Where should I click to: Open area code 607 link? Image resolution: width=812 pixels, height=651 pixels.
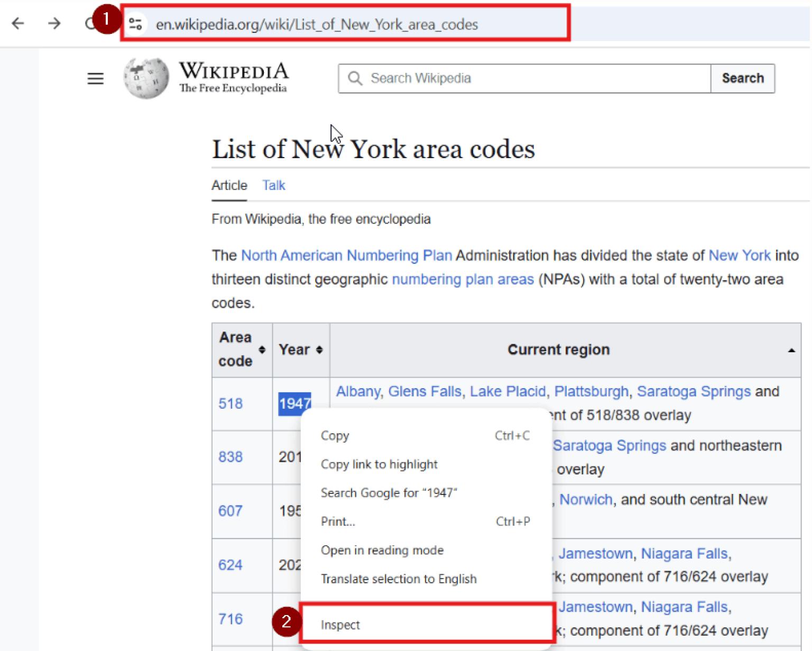[x=230, y=511]
